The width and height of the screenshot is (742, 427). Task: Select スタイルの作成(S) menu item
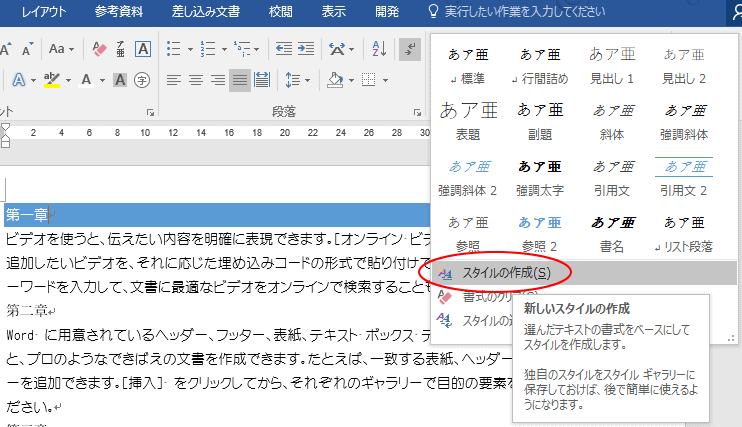[585, 273]
